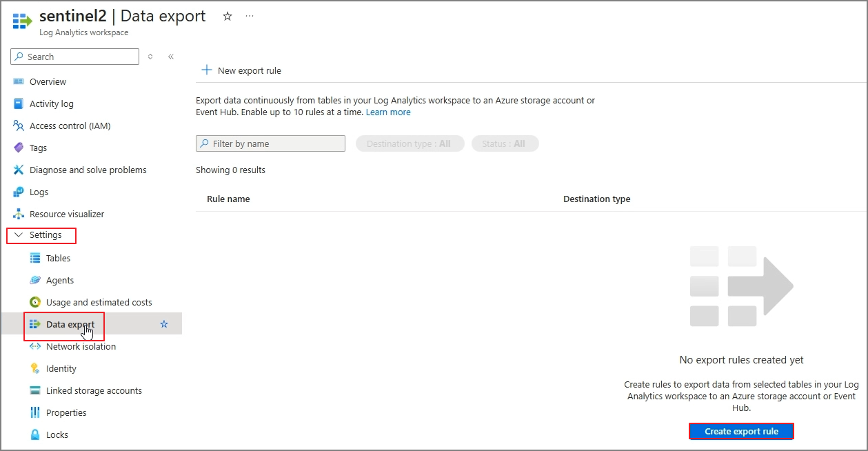Click the plus icon for New export rule
Image resolution: width=868 pixels, height=451 pixels.
206,70
